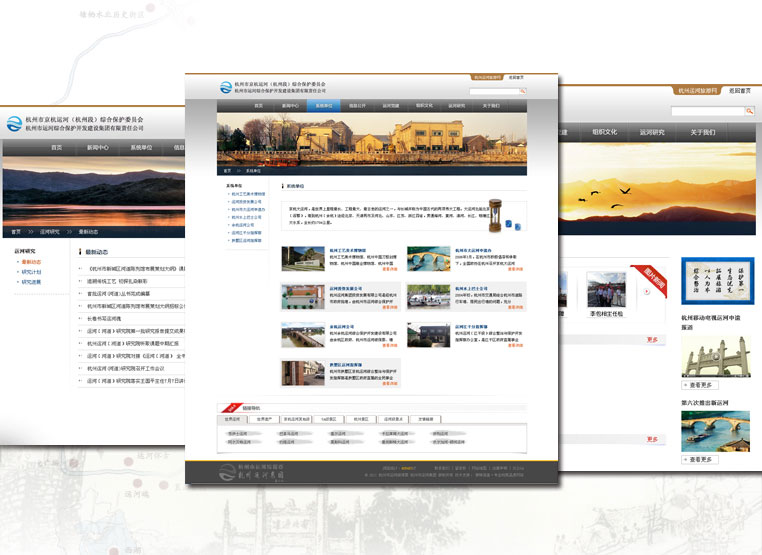
Task: Click the search magnifier icon in center page
Action: [x=524, y=91]
